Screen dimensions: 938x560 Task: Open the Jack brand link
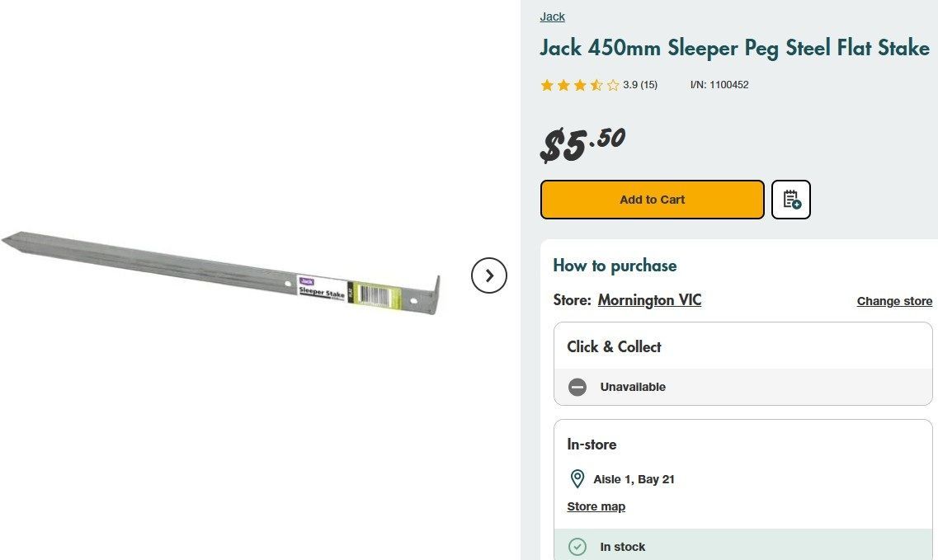pos(552,16)
